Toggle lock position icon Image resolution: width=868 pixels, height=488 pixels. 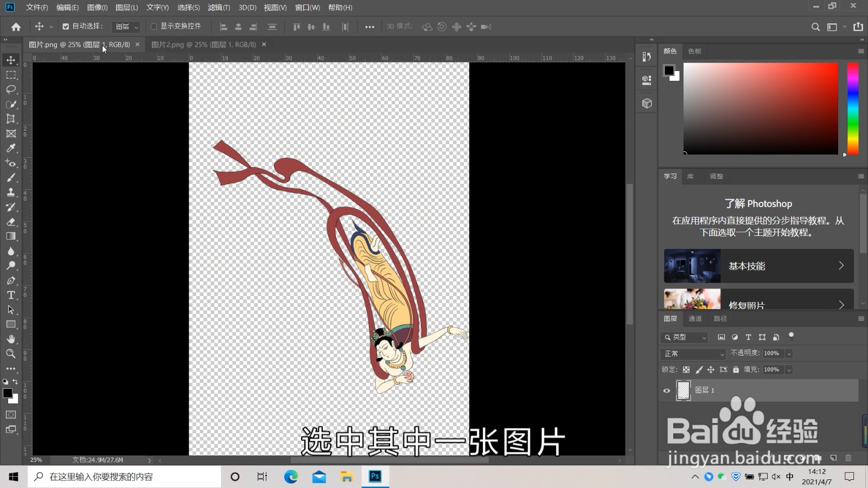coord(711,369)
